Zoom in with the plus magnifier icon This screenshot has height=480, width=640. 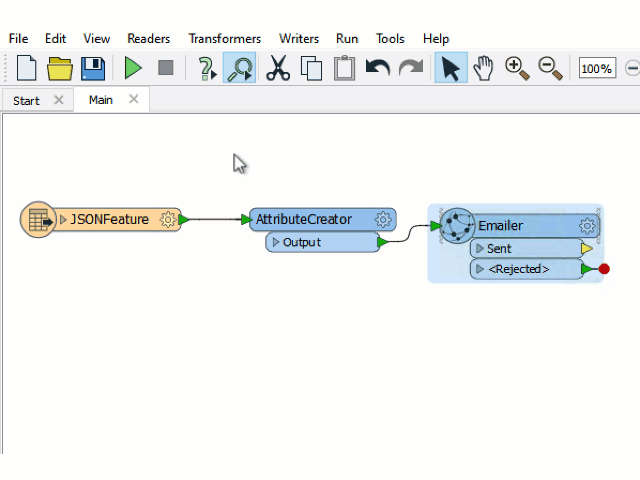[x=517, y=68]
